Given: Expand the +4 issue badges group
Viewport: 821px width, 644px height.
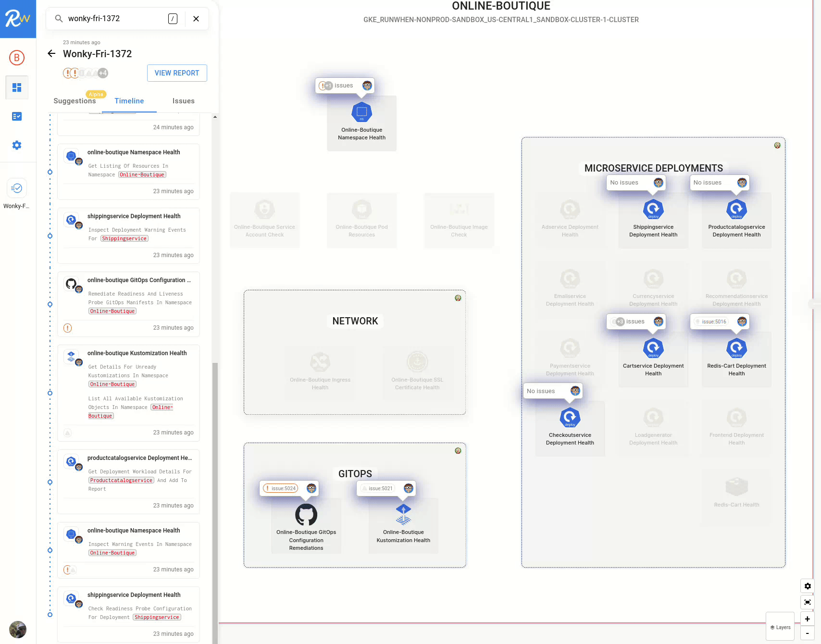Looking at the screenshot, I should [102, 73].
